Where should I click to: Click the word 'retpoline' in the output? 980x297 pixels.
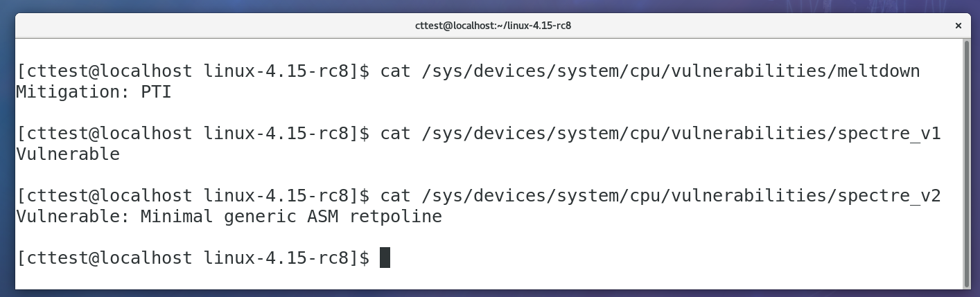click(x=395, y=217)
